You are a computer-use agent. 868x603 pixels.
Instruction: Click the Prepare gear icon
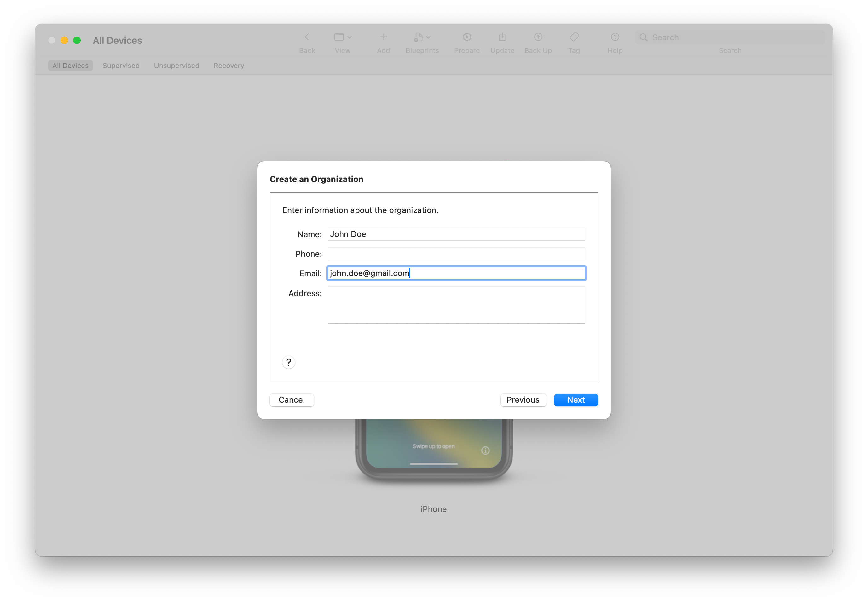467,37
